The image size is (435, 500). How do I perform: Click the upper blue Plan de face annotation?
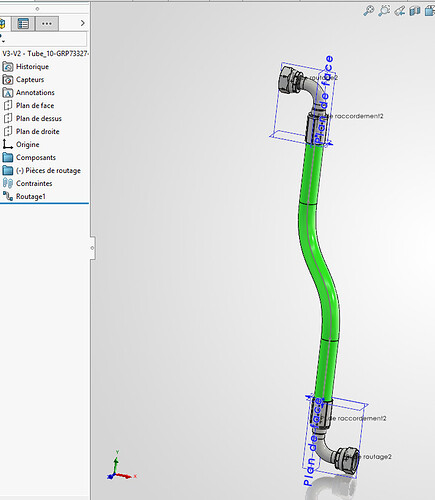tap(323, 100)
